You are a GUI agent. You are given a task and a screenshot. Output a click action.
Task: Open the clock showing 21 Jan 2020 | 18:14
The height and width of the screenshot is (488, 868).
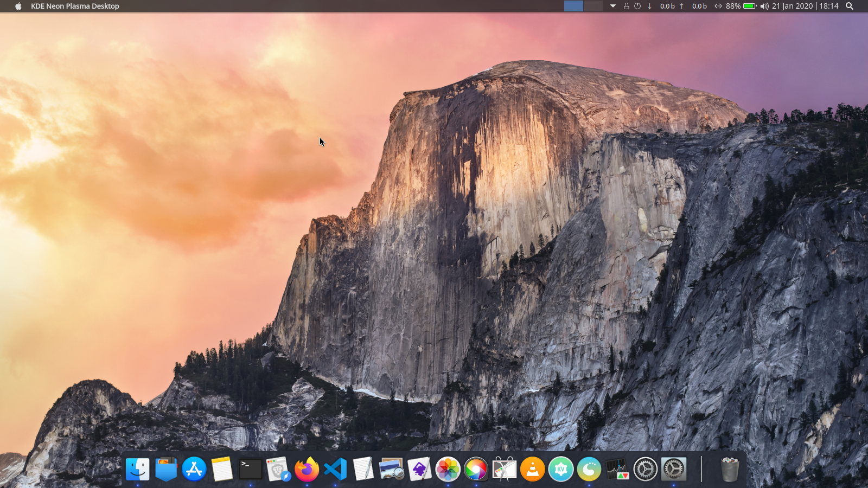tap(805, 6)
